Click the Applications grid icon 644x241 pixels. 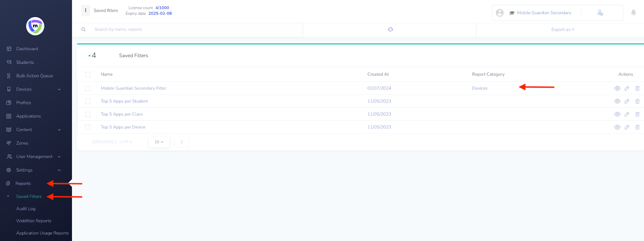click(x=9, y=116)
